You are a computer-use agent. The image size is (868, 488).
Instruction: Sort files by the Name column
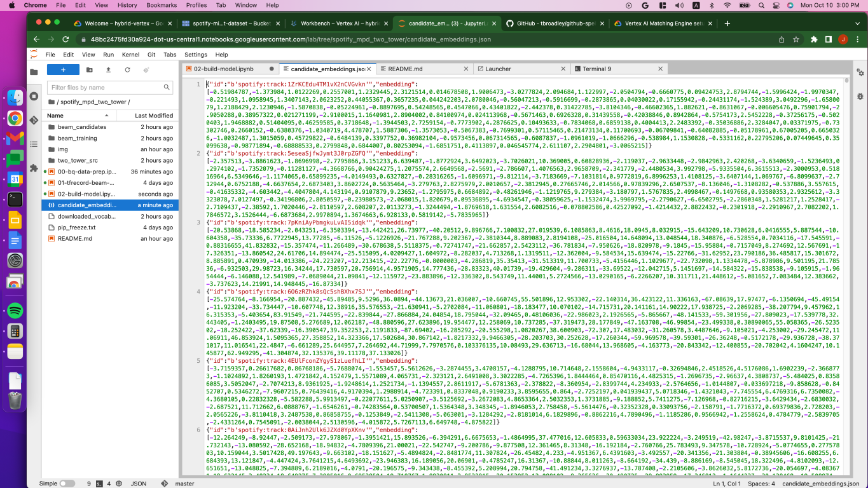55,116
